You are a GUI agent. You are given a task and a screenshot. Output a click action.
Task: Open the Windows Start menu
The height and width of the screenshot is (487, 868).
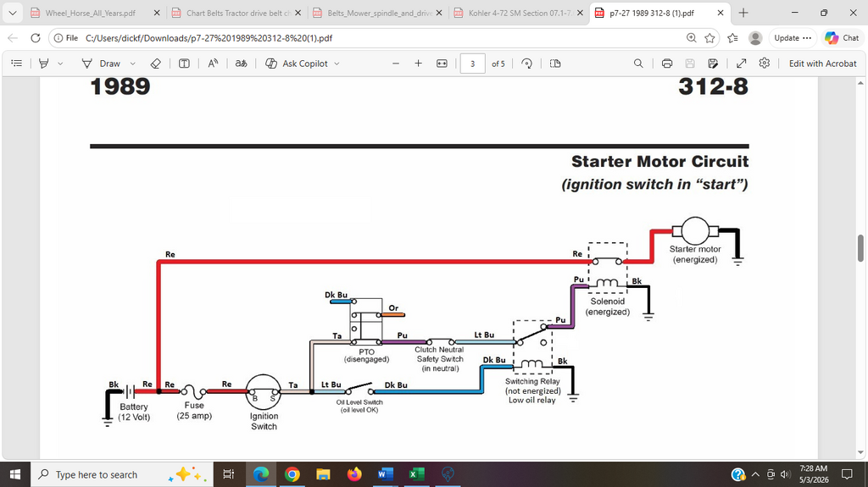(15, 474)
